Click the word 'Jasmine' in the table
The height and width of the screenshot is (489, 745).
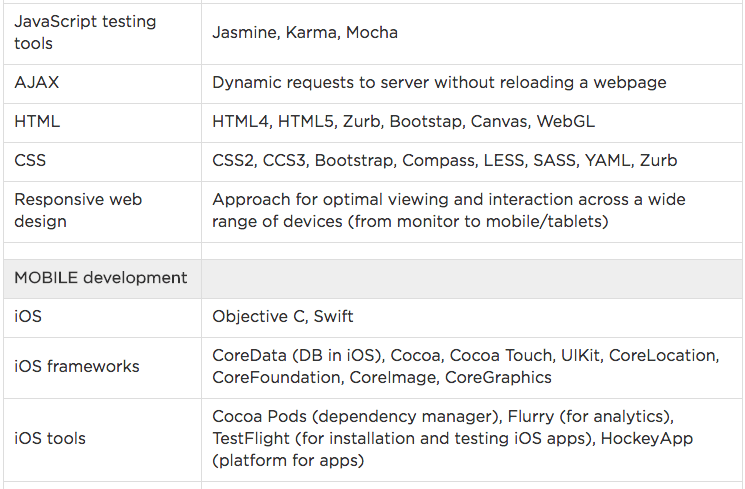pyautogui.click(x=243, y=32)
